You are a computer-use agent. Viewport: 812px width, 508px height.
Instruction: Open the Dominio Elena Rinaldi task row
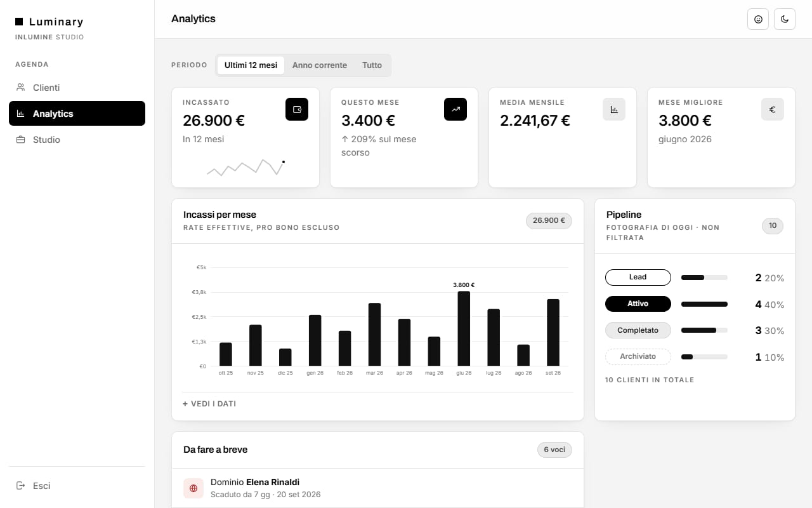pyautogui.click(x=377, y=488)
